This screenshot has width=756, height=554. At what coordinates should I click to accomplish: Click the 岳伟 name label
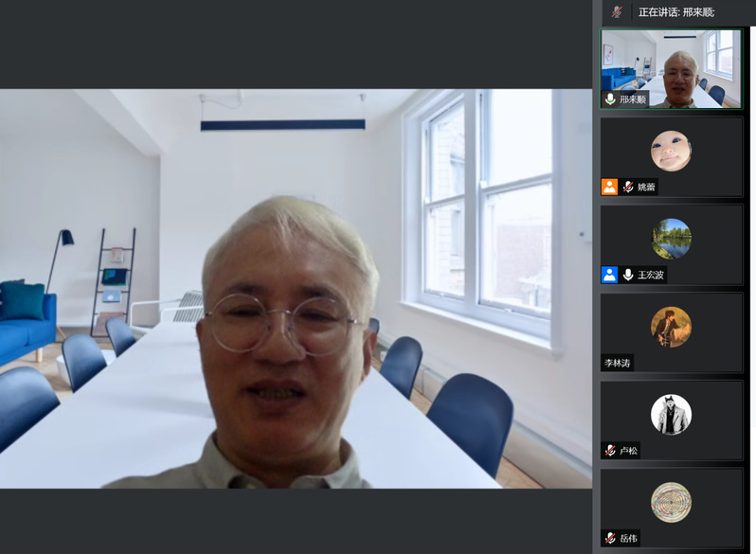pos(628,538)
